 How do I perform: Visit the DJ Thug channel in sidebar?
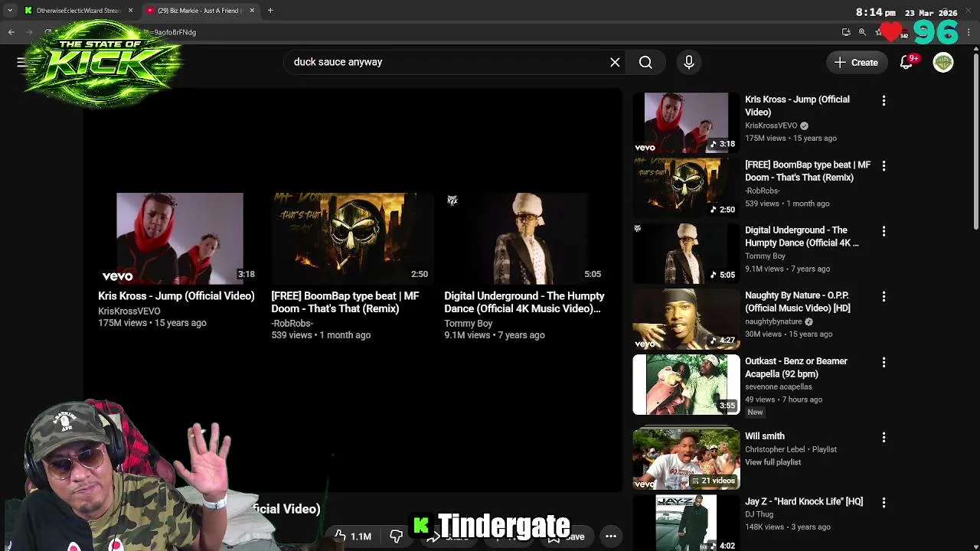760,515
